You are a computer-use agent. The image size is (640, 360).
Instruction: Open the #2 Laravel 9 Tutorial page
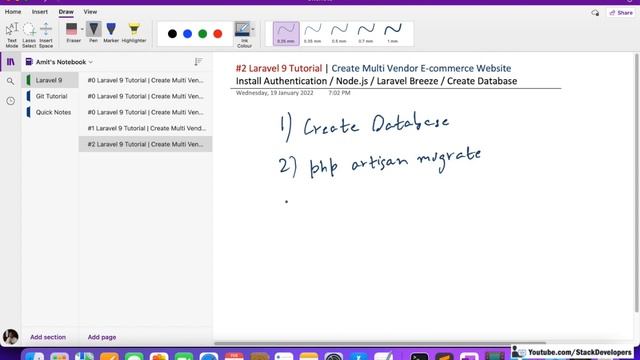[145, 144]
